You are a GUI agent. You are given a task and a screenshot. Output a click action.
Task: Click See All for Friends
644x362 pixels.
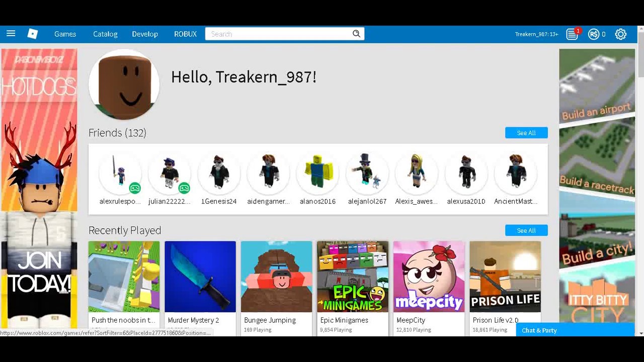(x=526, y=133)
